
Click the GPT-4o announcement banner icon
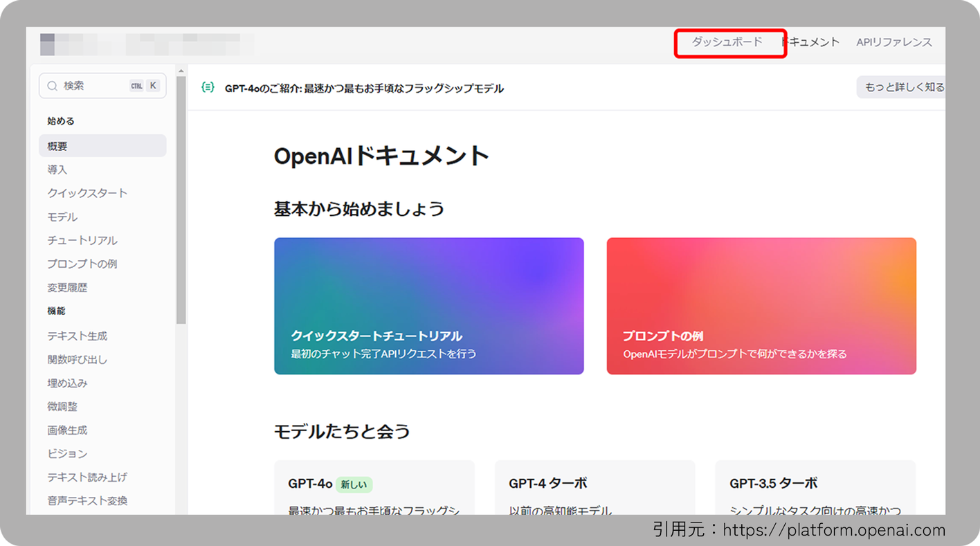(208, 87)
